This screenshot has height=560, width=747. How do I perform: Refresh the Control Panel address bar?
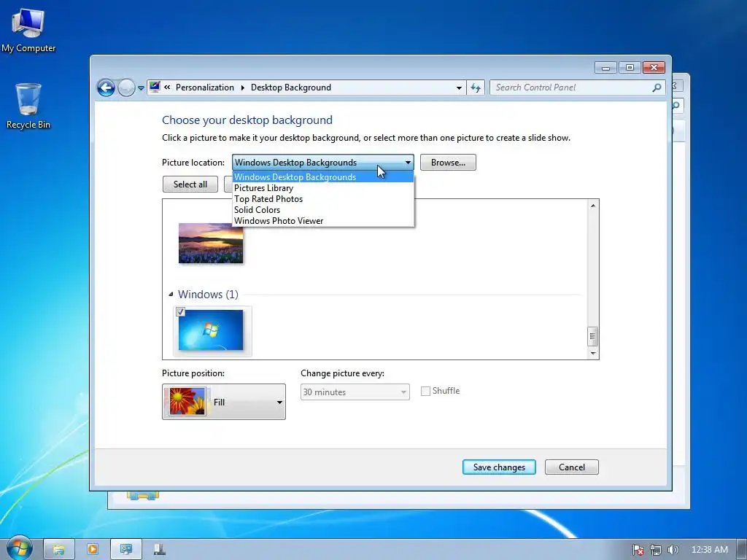(476, 87)
